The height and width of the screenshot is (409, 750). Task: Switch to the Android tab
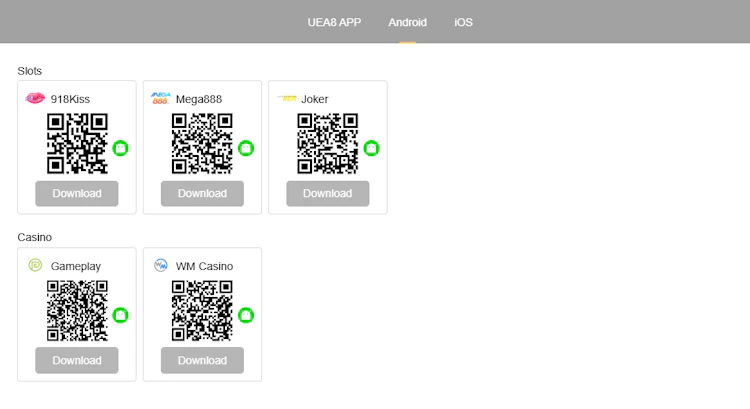(407, 22)
